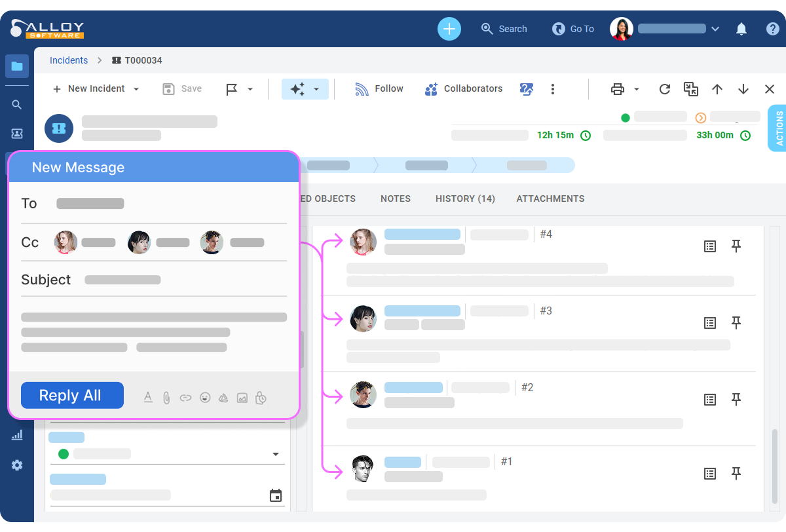The width and height of the screenshot is (786, 532).
Task: Pin message #2
Action: pyautogui.click(x=736, y=400)
